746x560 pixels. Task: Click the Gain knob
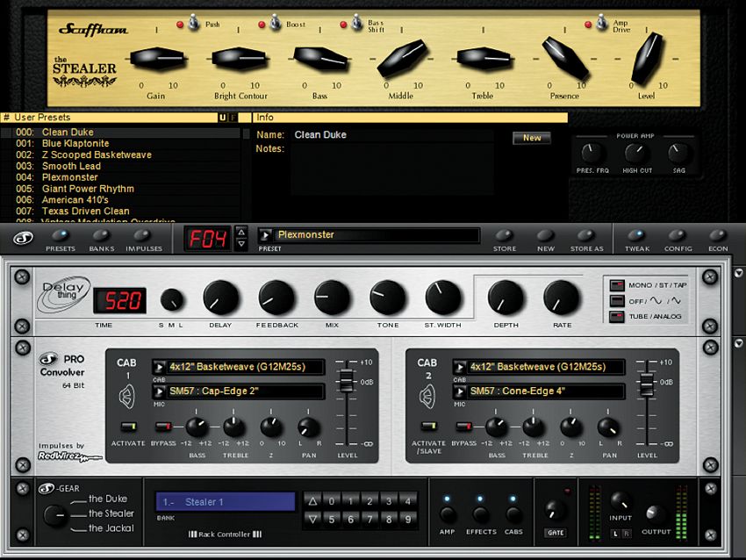[157, 59]
